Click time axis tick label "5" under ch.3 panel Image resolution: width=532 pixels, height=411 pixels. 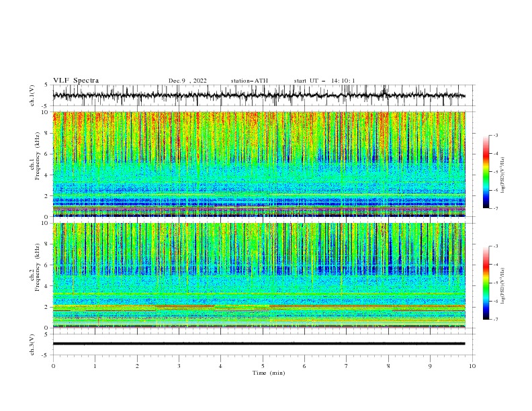[263, 366]
